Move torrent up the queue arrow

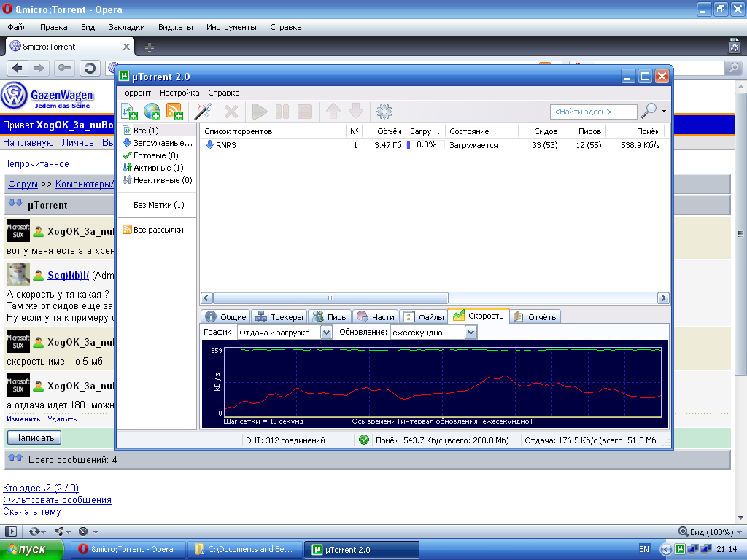pos(333,112)
